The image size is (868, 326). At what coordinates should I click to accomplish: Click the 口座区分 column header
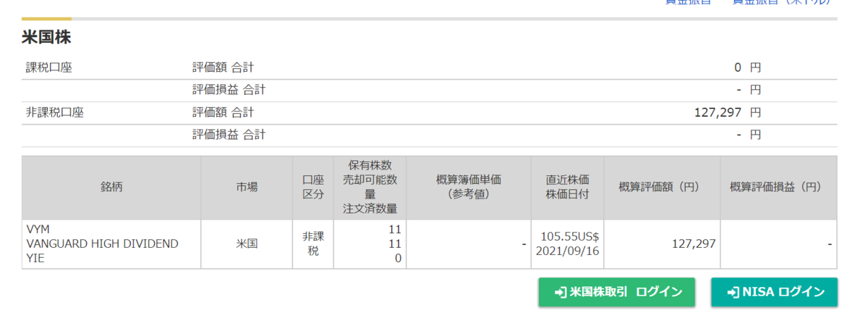pos(313,188)
